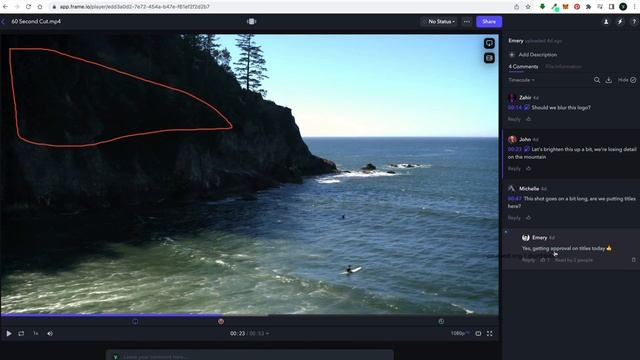Open the Timecode sort dropdown

click(x=521, y=80)
